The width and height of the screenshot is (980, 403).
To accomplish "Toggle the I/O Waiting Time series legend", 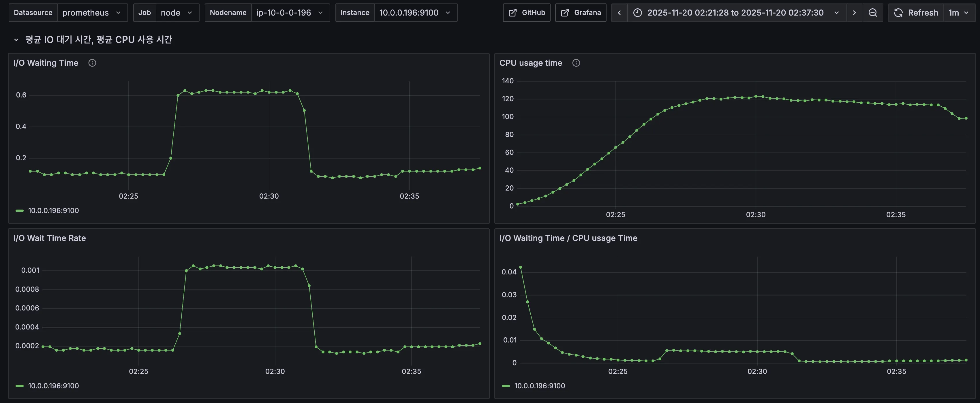I will click(x=53, y=211).
